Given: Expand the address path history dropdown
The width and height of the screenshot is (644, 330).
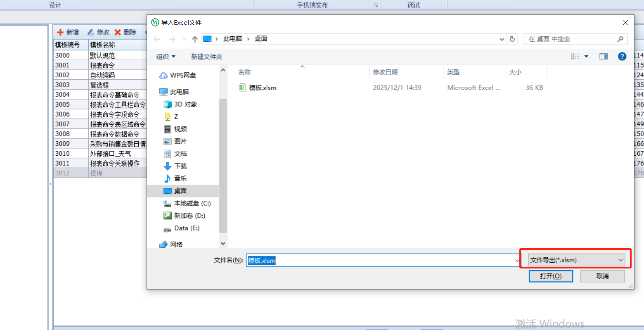Looking at the screenshot, I should point(502,39).
